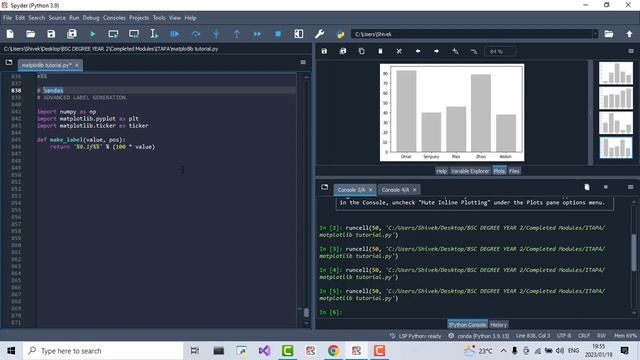Open the Debug menu
Image resolution: width=640 pixels, height=360 pixels.
91,18
